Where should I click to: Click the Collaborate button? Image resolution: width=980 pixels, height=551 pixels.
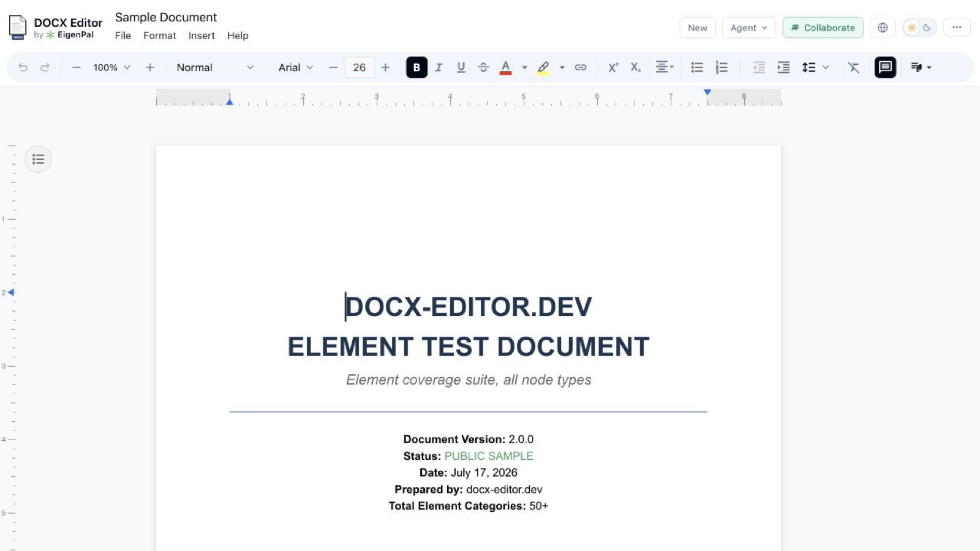[x=823, y=28]
